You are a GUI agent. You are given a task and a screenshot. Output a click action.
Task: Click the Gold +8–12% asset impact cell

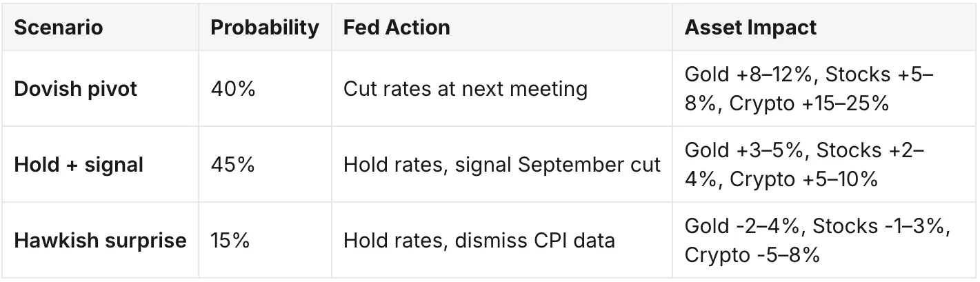[824, 89]
